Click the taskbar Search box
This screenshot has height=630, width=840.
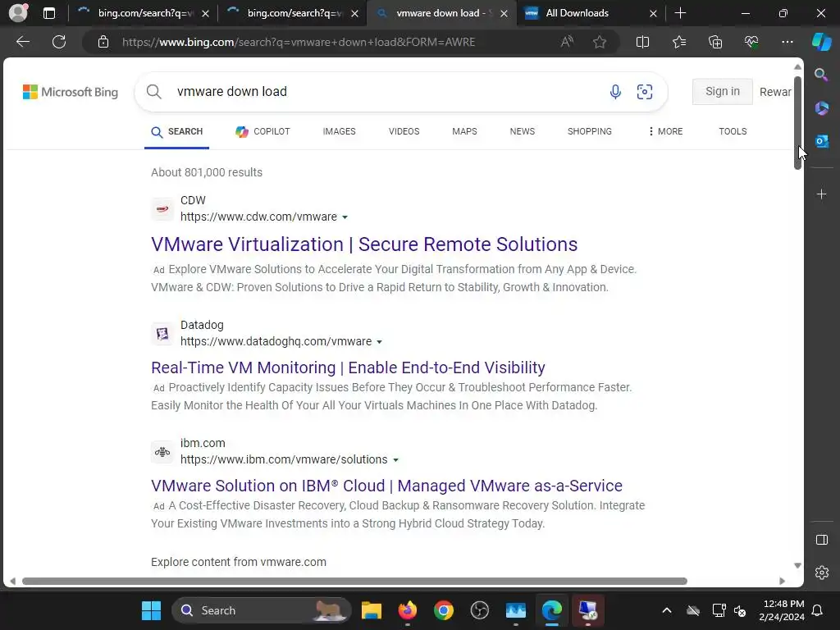[x=262, y=610]
